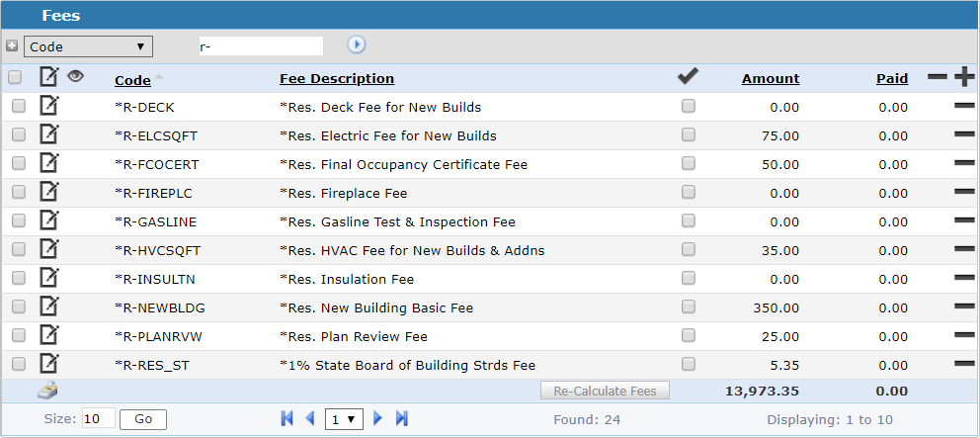Remove the *R-ELCSQFT fee with minus icon

(x=964, y=135)
